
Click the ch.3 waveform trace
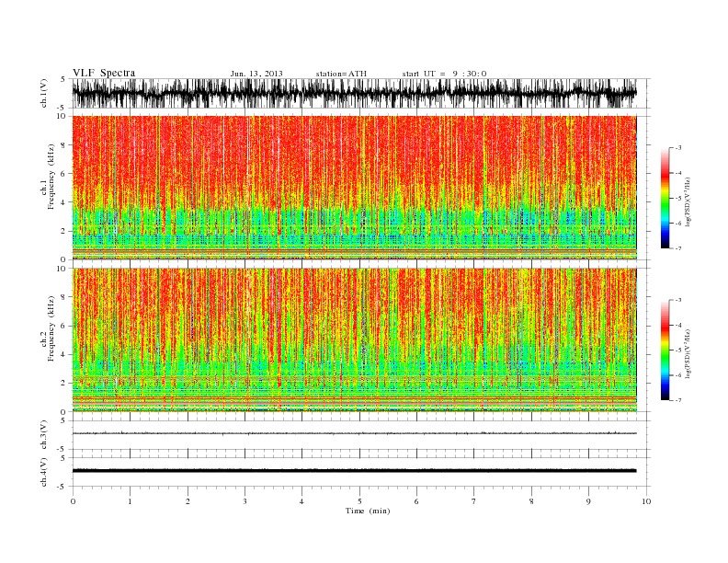[x=354, y=433]
